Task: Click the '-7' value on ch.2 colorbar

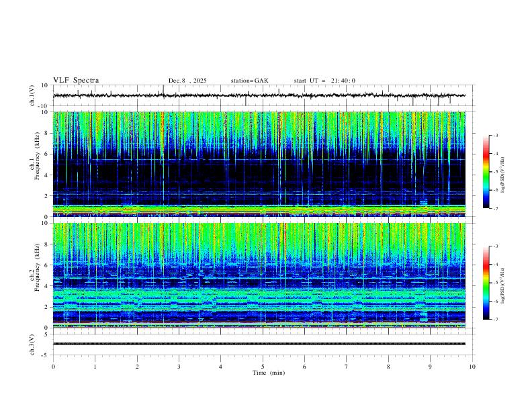Action: pyautogui.click(x=495, y=319)
